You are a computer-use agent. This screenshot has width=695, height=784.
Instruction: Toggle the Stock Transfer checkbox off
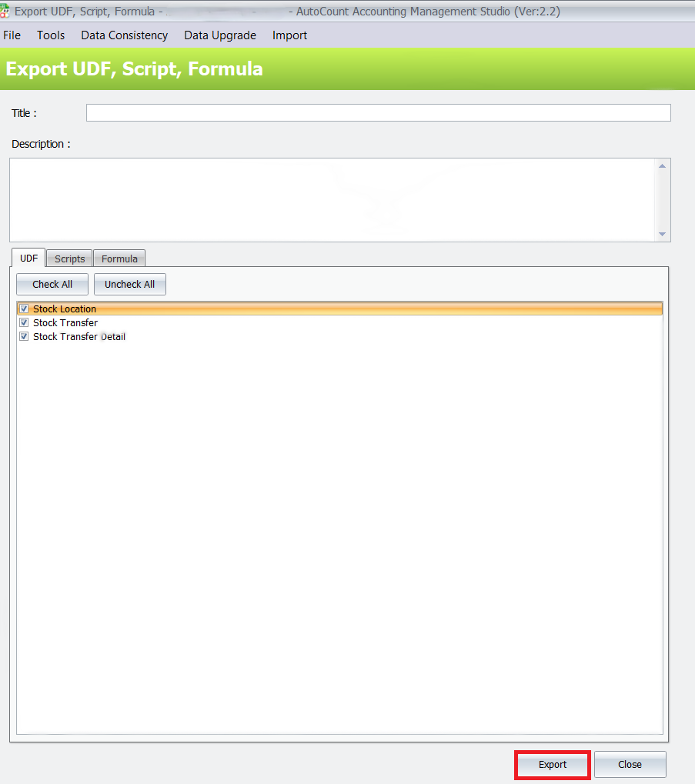pos(24,322)
